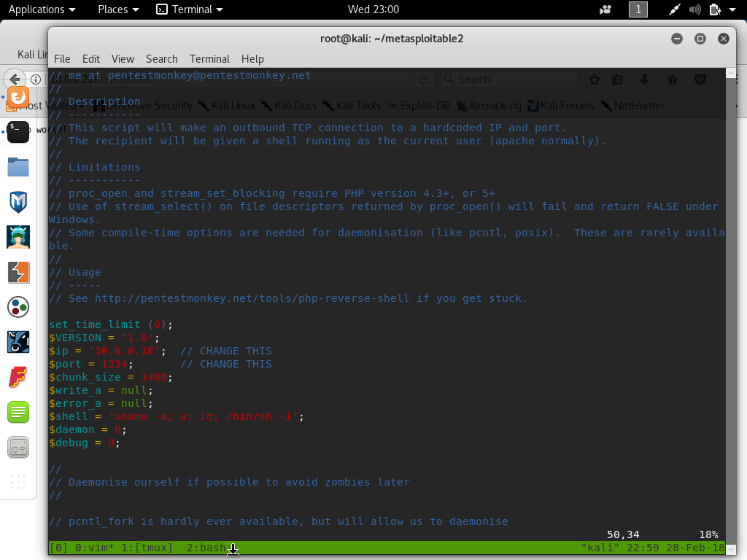Viewport: 747px width, 560px height.
Task: Launch the Tweaks tool dock icon
Action: point(18,447)
